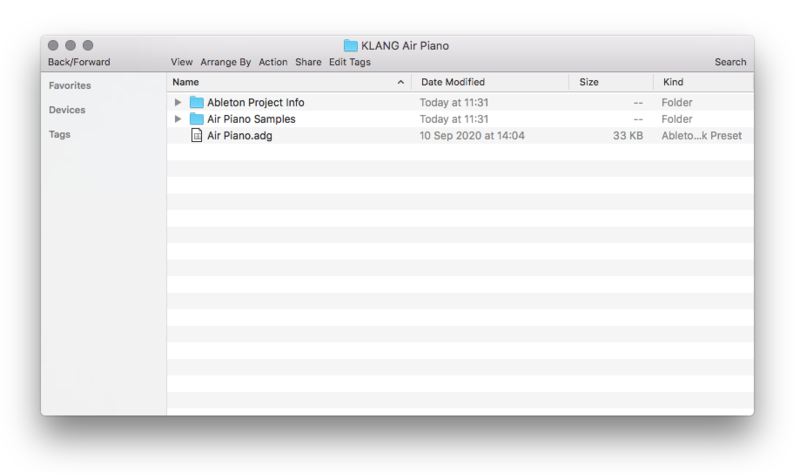This screenshot has height=473, width=800.
Task: Expand the Air Piano Samples folder
Action: [178, 119]
